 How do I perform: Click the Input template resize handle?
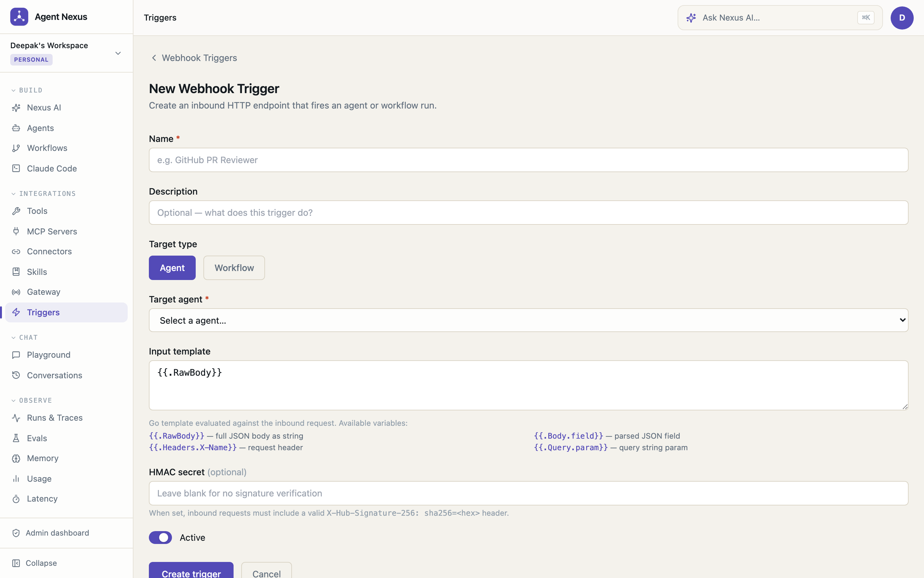coord(905,407)
